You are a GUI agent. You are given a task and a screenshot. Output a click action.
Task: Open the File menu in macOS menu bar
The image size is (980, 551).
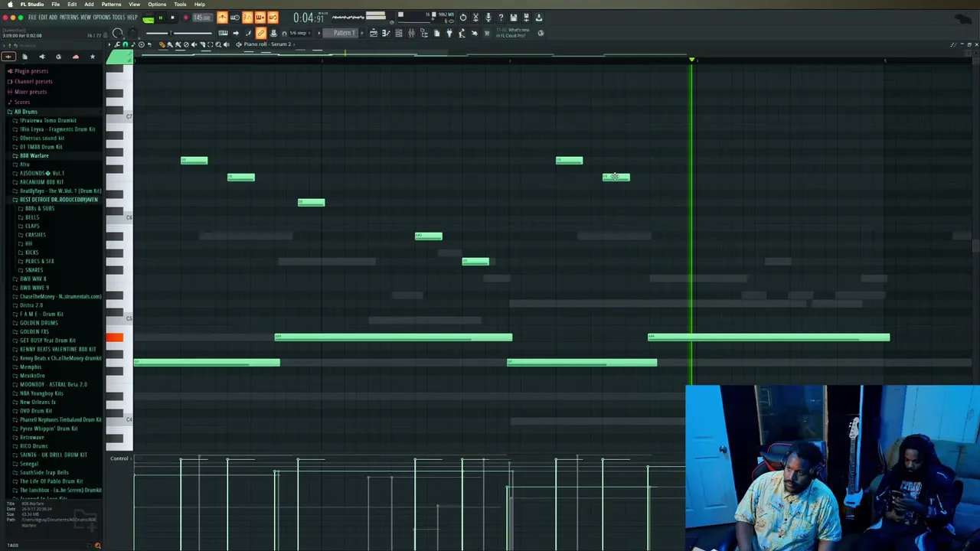pyautogui.click(x=56, y=4)
